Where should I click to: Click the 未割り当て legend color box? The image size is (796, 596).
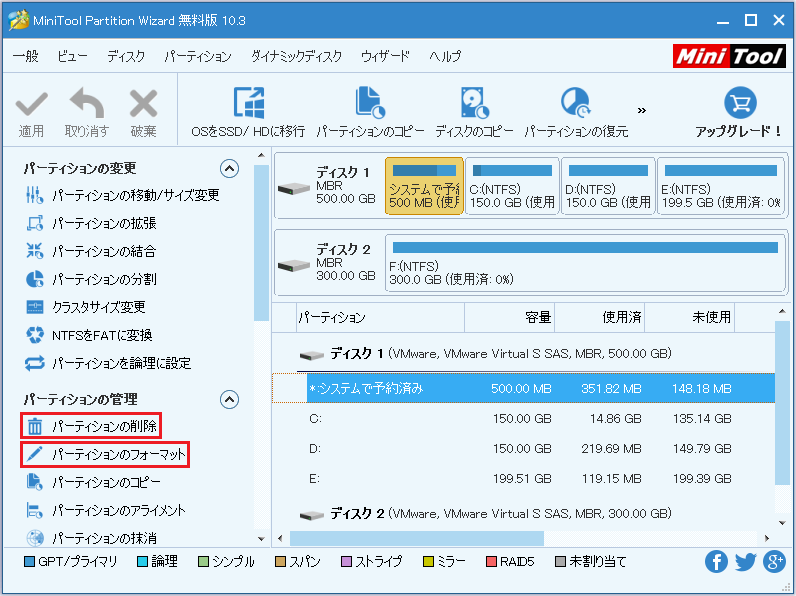tap(560, 561)
